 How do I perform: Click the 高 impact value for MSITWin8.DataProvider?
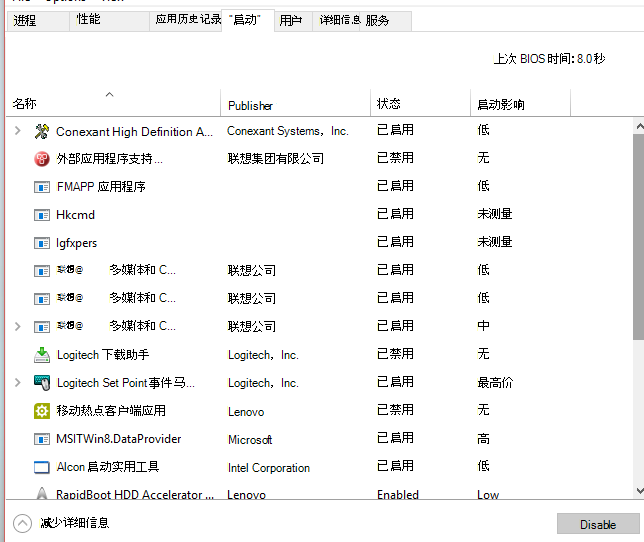coord(483,439)
